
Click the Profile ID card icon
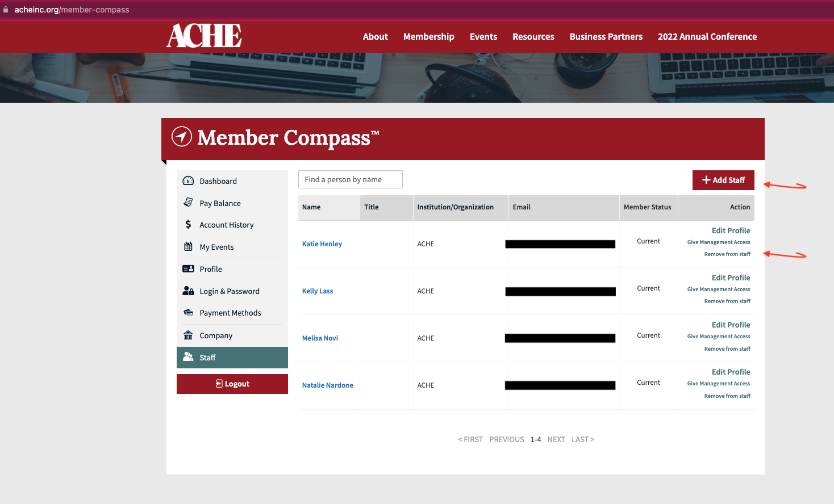(188, 269)
